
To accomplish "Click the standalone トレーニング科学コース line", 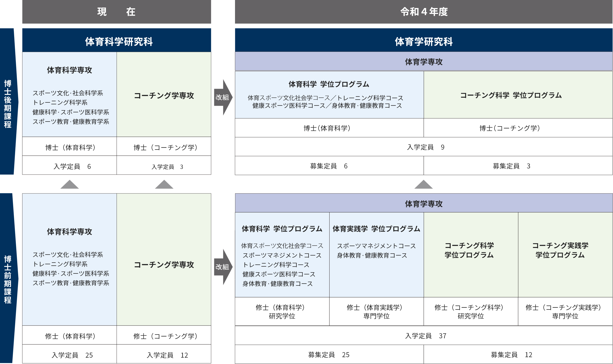I will pos(276,265).
